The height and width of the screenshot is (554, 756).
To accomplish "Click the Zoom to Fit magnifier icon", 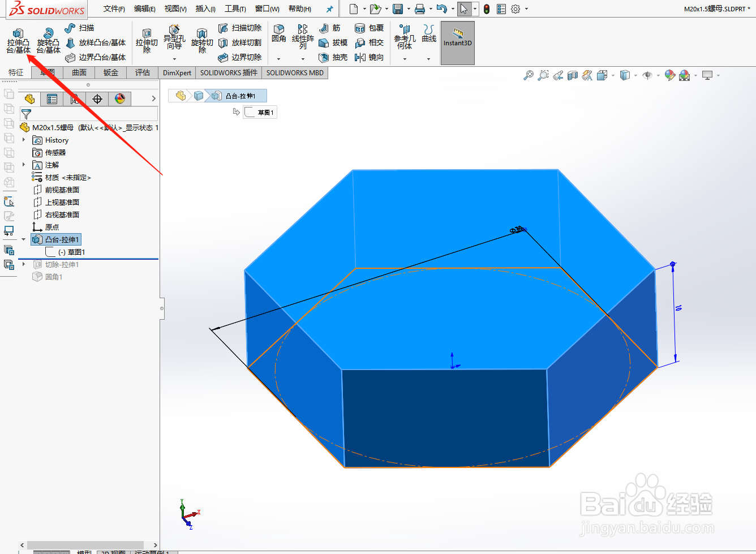I will tap(529, 75).
